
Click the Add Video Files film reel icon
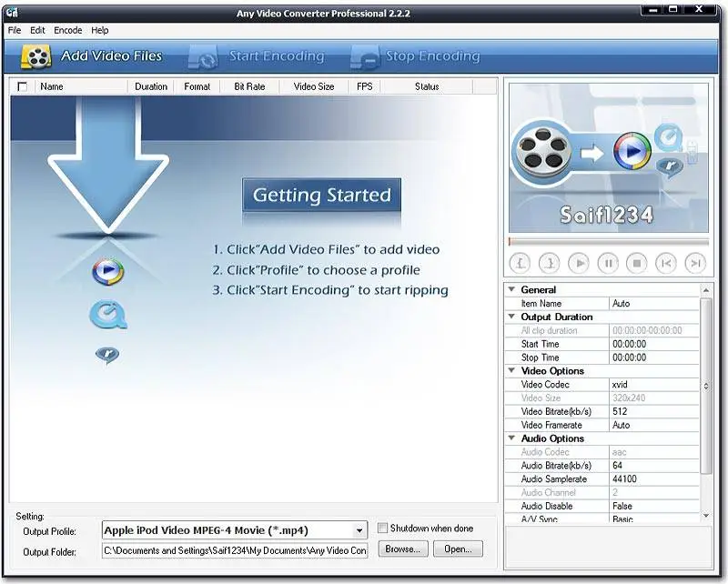tap(36, 56)
